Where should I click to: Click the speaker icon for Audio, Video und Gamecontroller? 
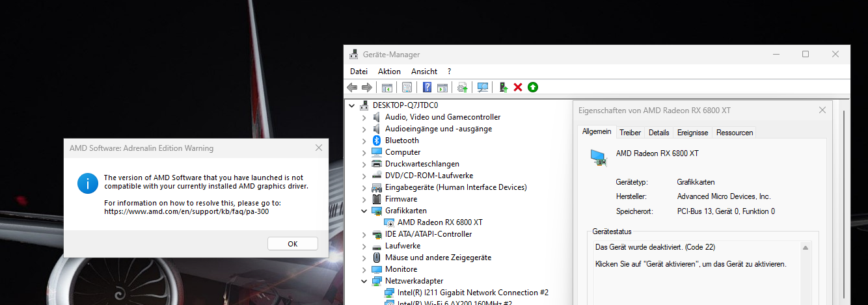click(377, 117)
